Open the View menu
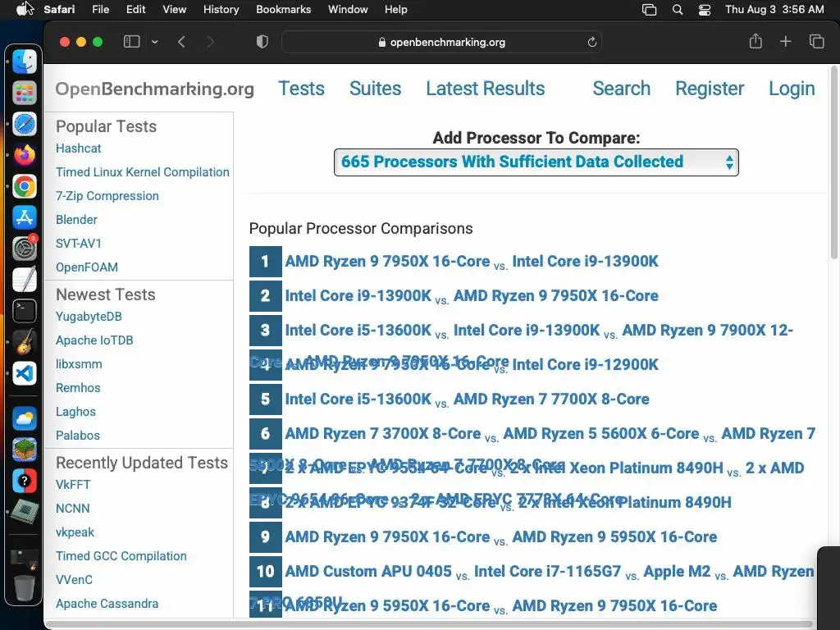The width and height of the screenshot is (840, 630). [174, 10]
